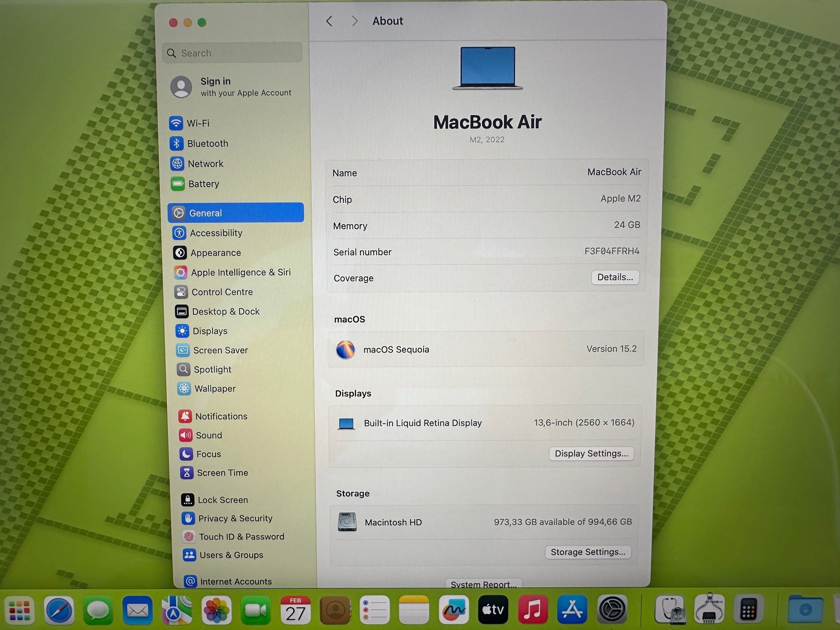Open Maps app in the Dock
Image resolution: width=840 pixels, height=630 pixels.
[x=177, y=610]
